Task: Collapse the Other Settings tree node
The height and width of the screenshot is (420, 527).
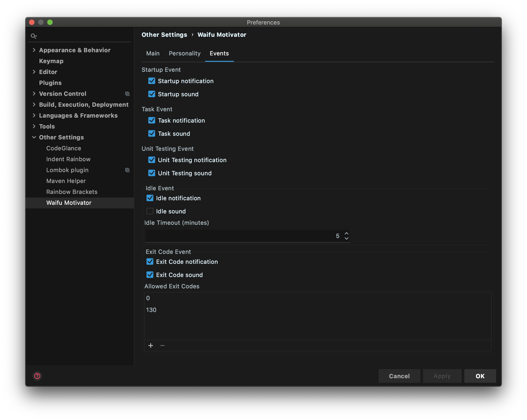Action: click(x=34, y=137)
